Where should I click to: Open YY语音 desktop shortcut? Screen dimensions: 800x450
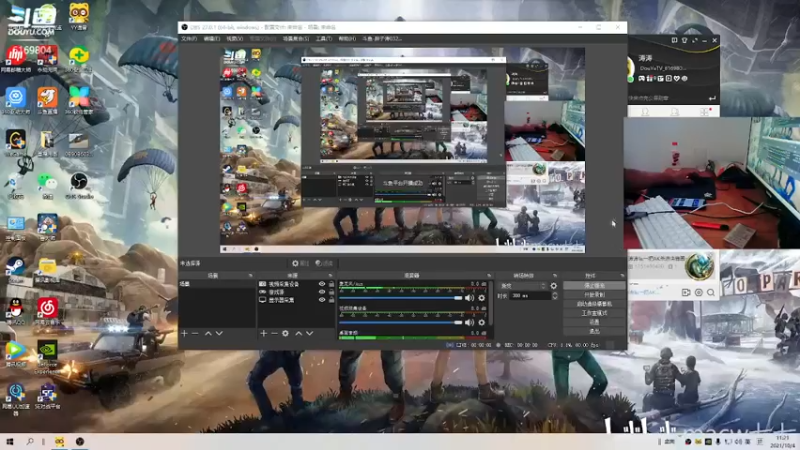[x=79, y=17]
